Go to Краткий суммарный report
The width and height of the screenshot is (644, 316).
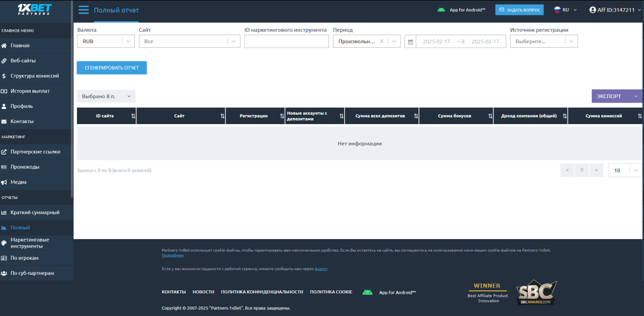tap(35, 213)
